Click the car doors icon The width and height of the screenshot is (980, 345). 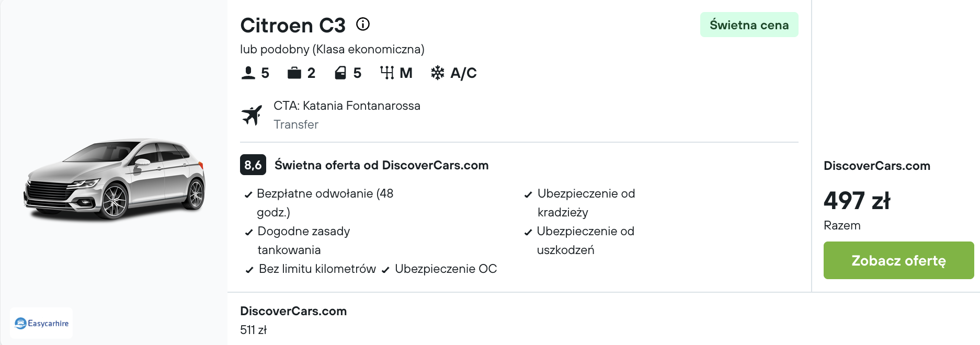[x=340, y=73]
